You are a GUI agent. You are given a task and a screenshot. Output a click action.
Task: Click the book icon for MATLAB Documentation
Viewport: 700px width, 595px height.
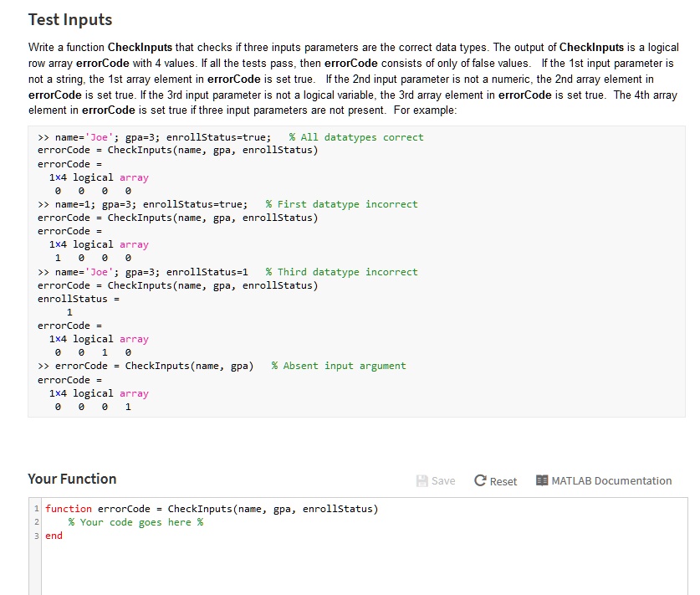pos(542,480)
